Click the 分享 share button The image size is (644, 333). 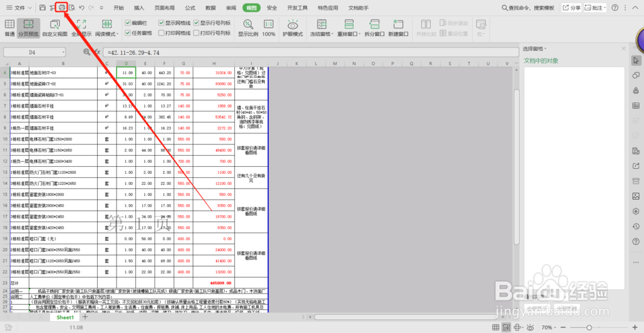point(571,8)
